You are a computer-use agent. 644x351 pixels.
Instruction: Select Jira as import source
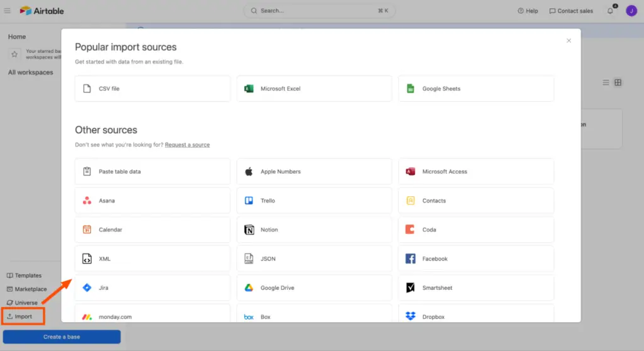[152, 287]
